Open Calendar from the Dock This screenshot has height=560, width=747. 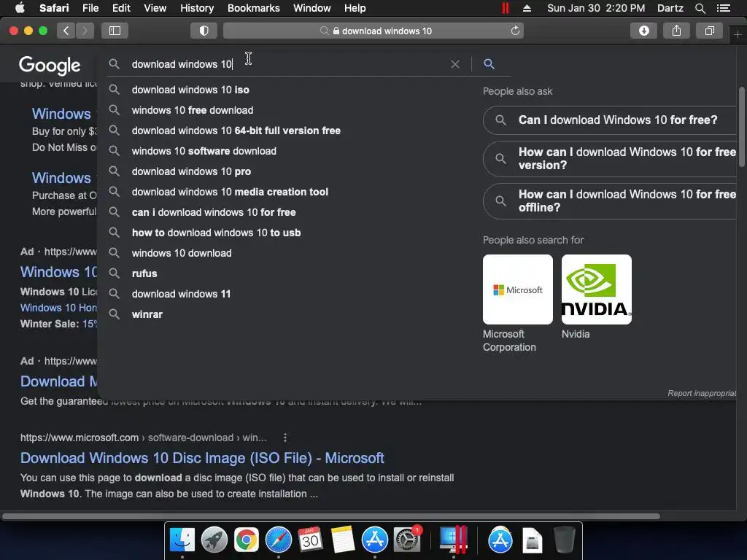click(310, 540)
